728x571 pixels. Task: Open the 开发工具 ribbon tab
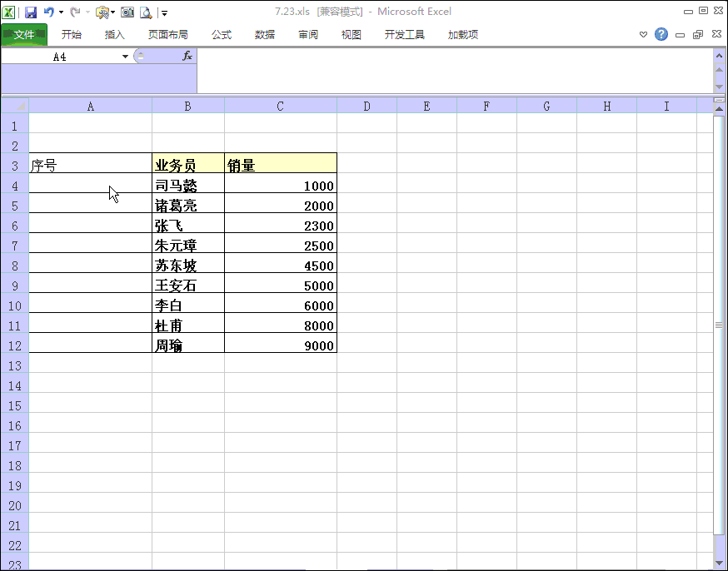click(x=404, y=35)
